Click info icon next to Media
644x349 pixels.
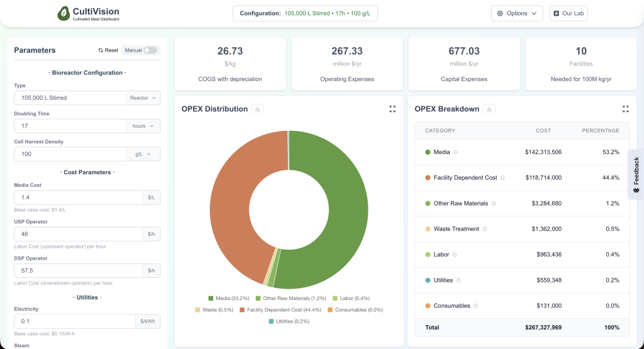[455, 152]
